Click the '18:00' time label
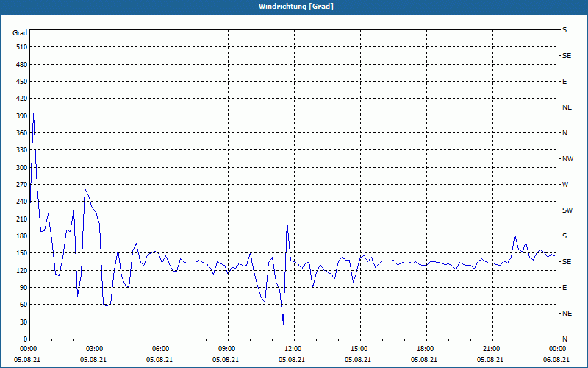 (424, 349)
